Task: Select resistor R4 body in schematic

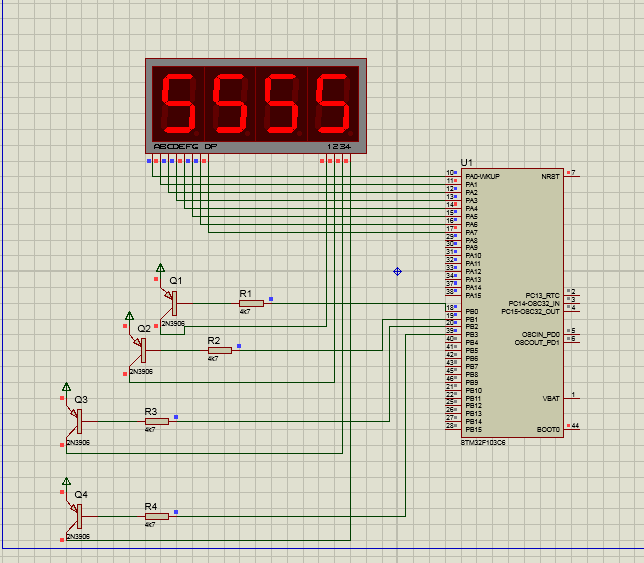Action: tap(157, 516)
